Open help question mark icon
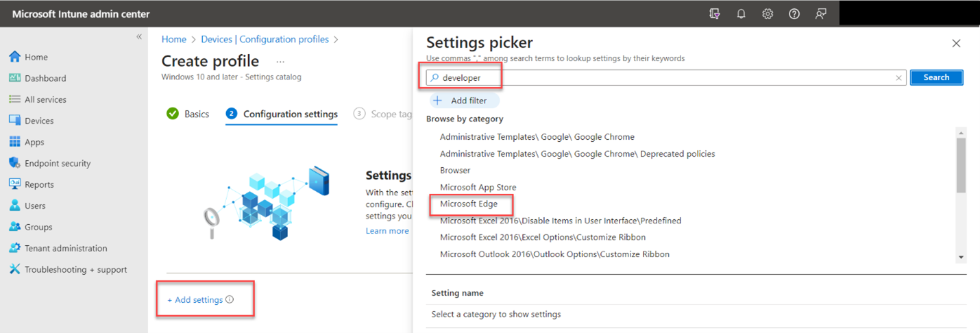The image size is (980, 333). 794,14
